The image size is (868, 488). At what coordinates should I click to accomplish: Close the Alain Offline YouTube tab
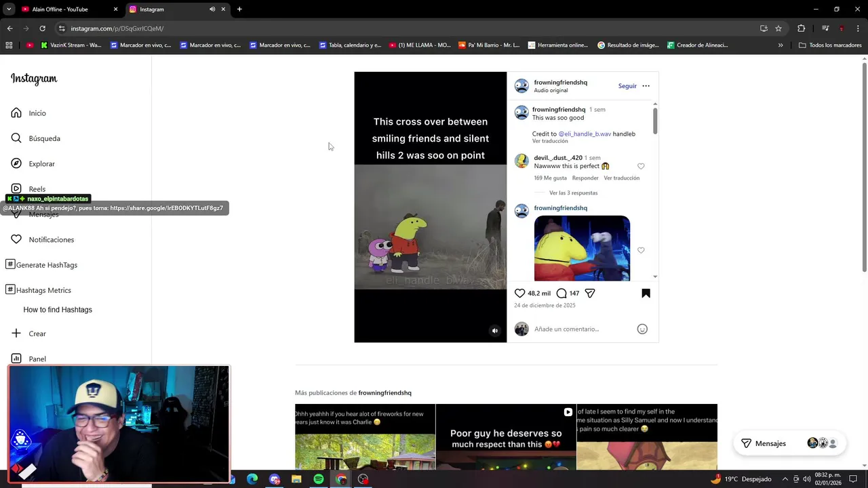(x=115, y=9)
